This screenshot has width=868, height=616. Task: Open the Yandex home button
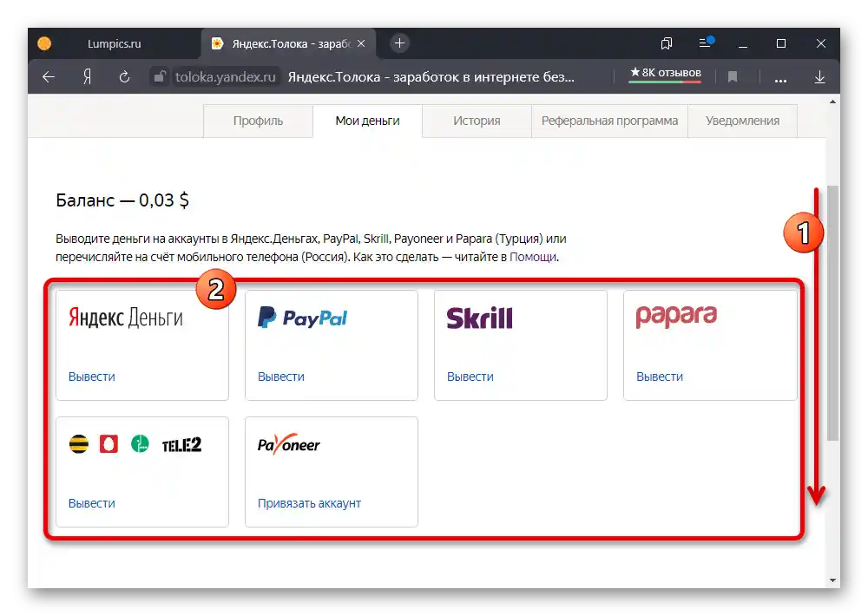(x=87, y=77)
